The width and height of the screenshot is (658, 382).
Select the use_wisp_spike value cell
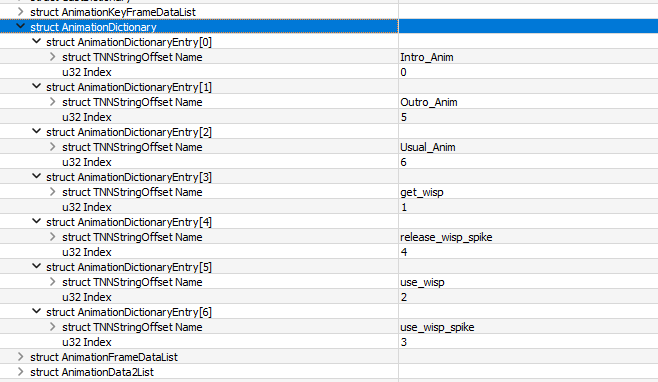click(x=528, y=327)
